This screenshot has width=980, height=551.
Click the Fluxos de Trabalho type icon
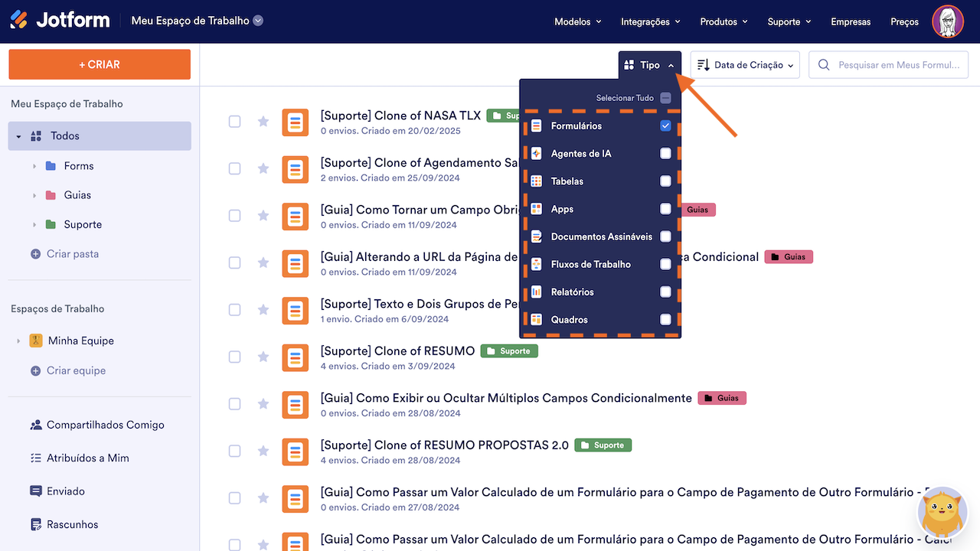[537, 264]
